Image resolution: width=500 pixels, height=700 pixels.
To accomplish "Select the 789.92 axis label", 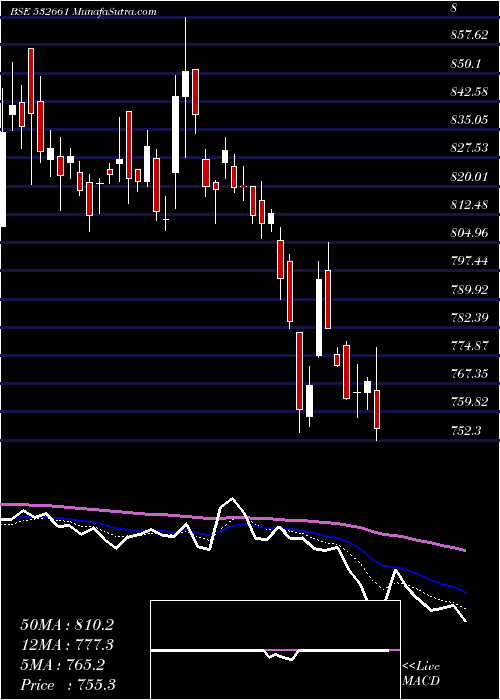I will coord(469,290).
